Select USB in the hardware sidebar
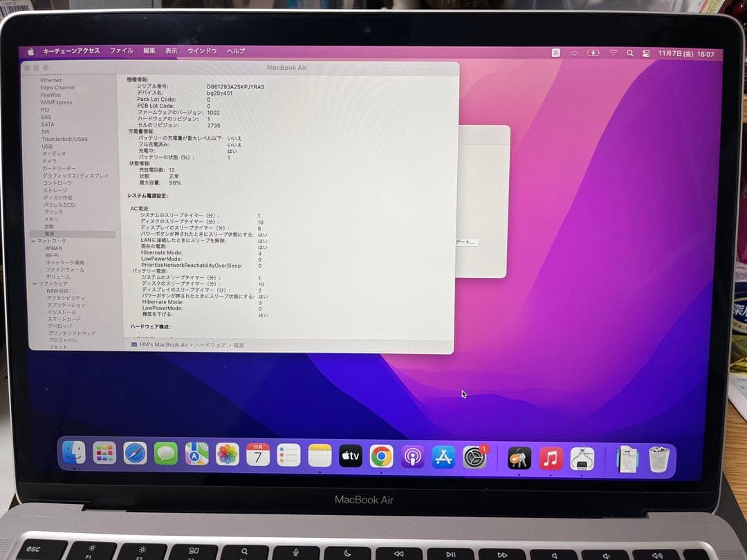 pos(46,146)
